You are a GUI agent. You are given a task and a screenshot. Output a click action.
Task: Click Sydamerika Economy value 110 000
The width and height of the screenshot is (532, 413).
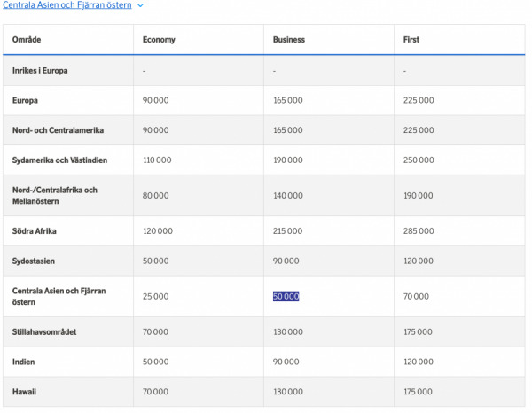(156, 160)
